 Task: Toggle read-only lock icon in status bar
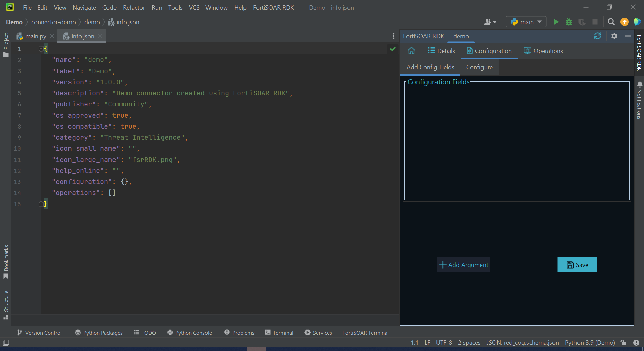pyautogui.click(x=624, y=343)
